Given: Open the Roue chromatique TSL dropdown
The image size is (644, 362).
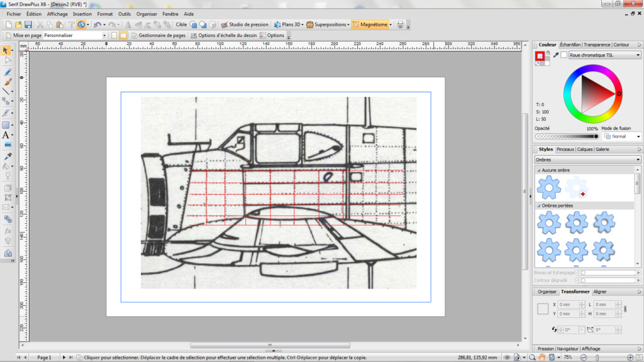Looking at the screenshot, I should tap(604, 55).
